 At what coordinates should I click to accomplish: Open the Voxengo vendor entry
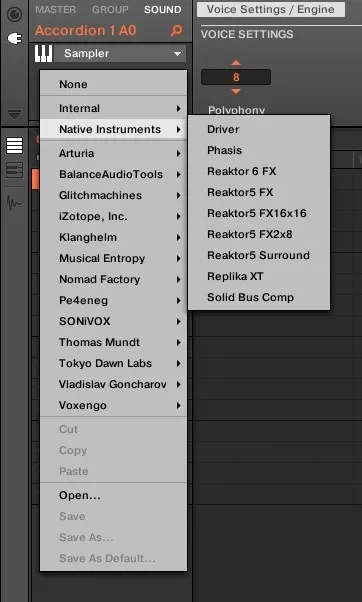pos(114,405)
